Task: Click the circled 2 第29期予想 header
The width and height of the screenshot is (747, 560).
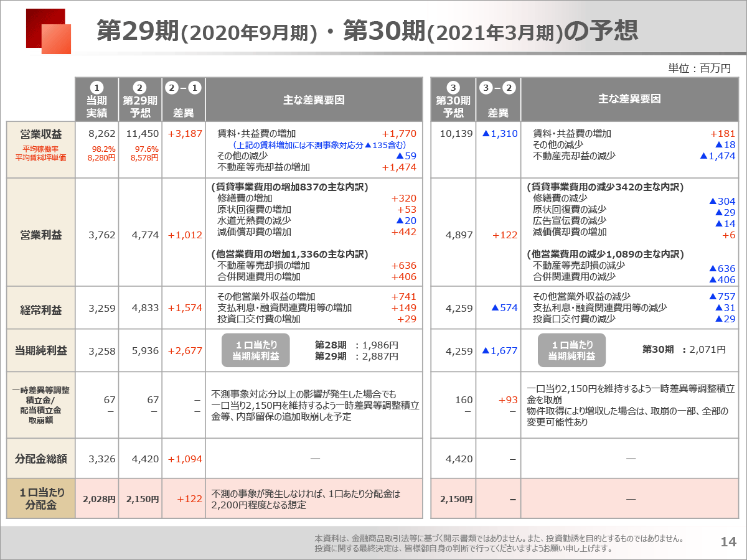Action: (140, 100)
